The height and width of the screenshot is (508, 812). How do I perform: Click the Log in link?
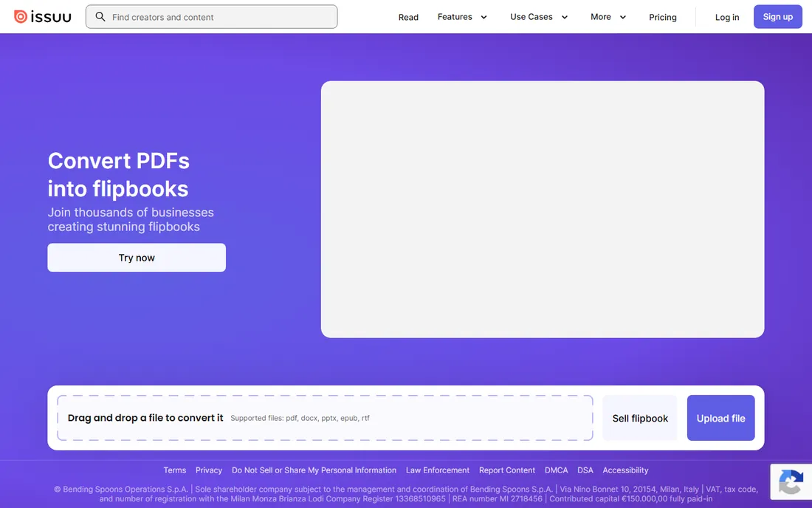pos(726,17)
